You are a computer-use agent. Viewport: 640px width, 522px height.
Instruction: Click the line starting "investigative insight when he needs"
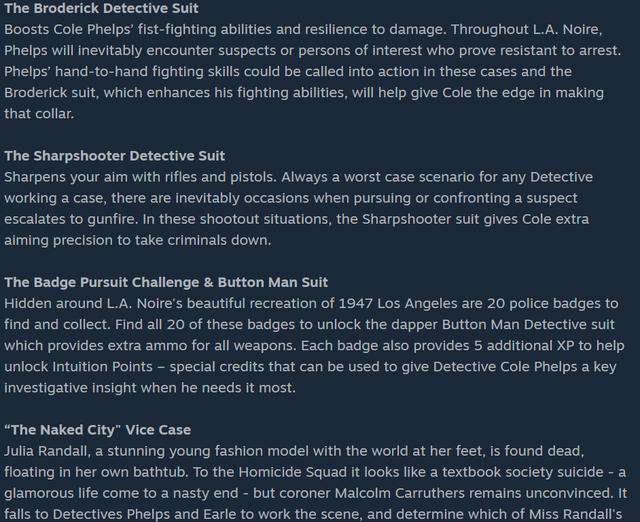click(150, 387)
